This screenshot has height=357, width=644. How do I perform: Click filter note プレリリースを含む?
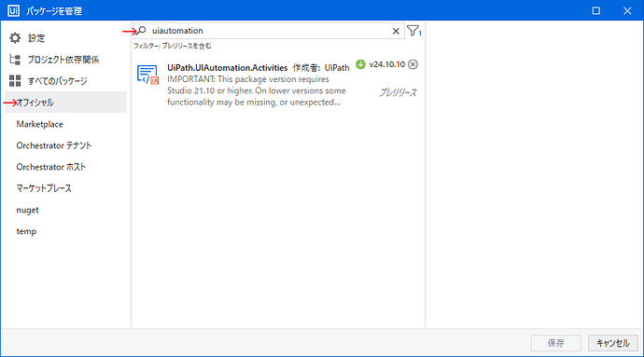coord(187,46)
